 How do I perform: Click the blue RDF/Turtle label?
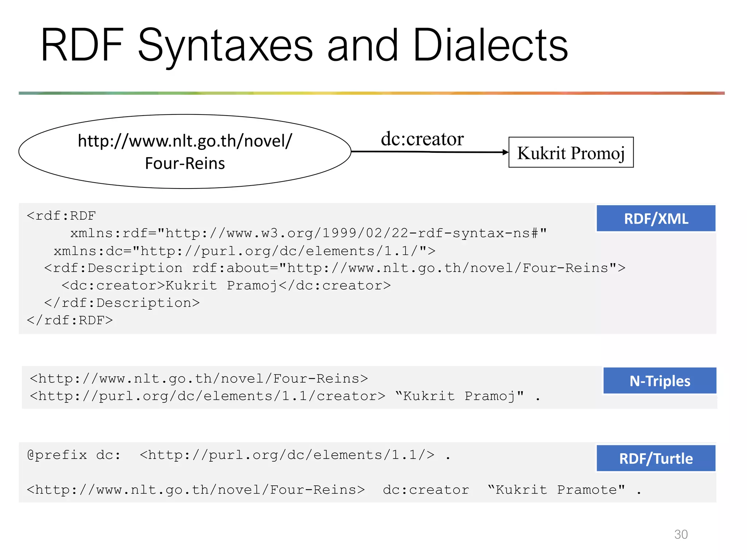pos(656,458)
